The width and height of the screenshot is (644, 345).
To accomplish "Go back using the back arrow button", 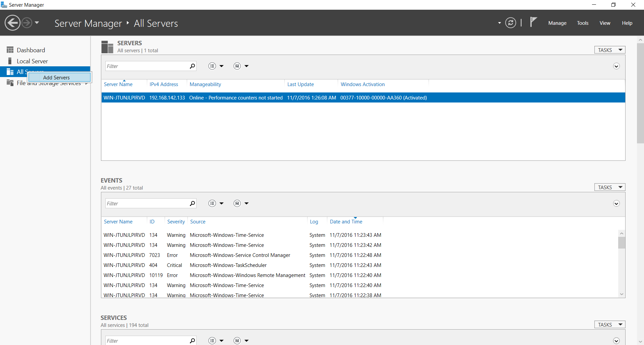I will click(12, 23).
